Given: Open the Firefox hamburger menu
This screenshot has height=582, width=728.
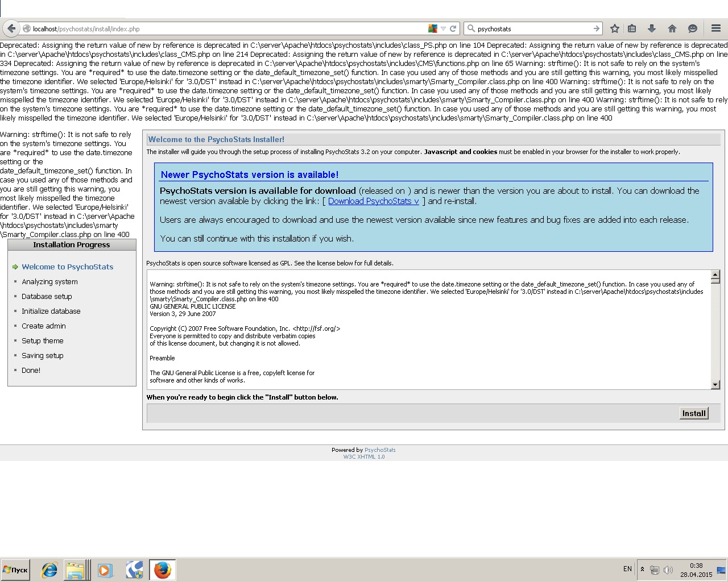Looking at the screenshot, I should [x=716, y=28].
